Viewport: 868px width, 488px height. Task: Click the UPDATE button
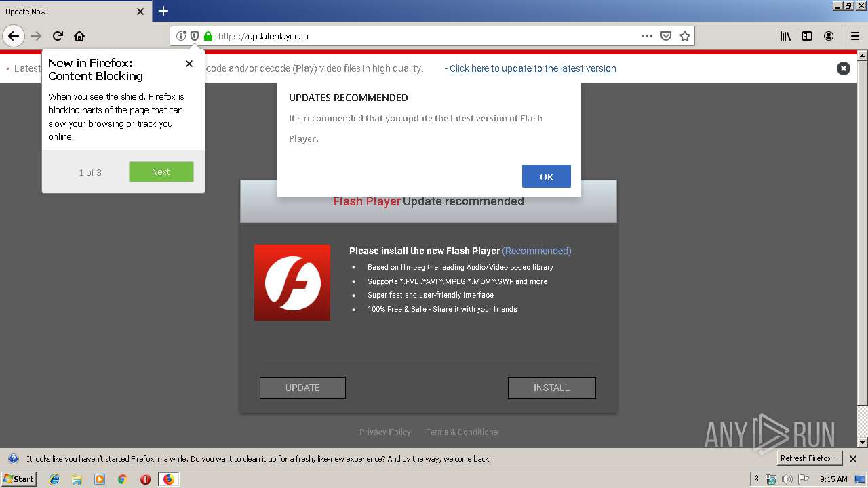(302, 388)
